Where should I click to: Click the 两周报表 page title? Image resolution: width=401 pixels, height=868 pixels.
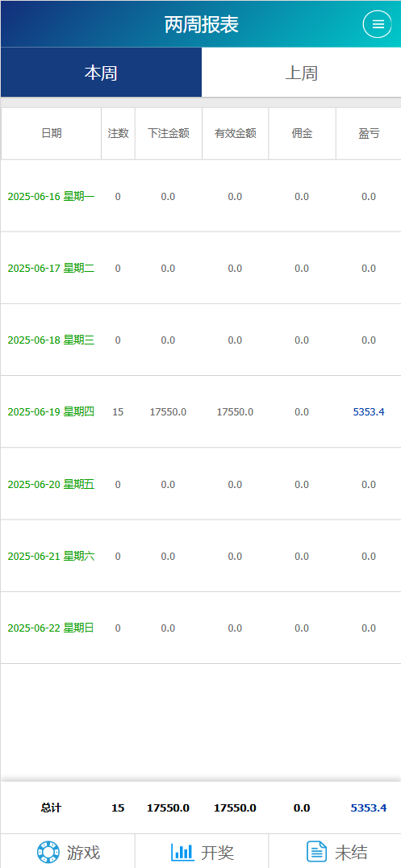click(x=202, y=24)
